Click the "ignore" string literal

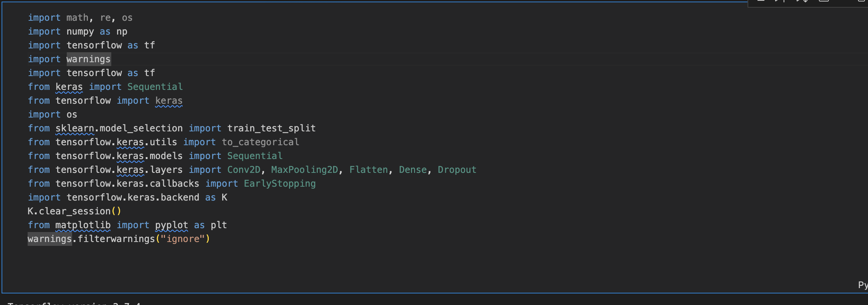click(x=183, y=239)
